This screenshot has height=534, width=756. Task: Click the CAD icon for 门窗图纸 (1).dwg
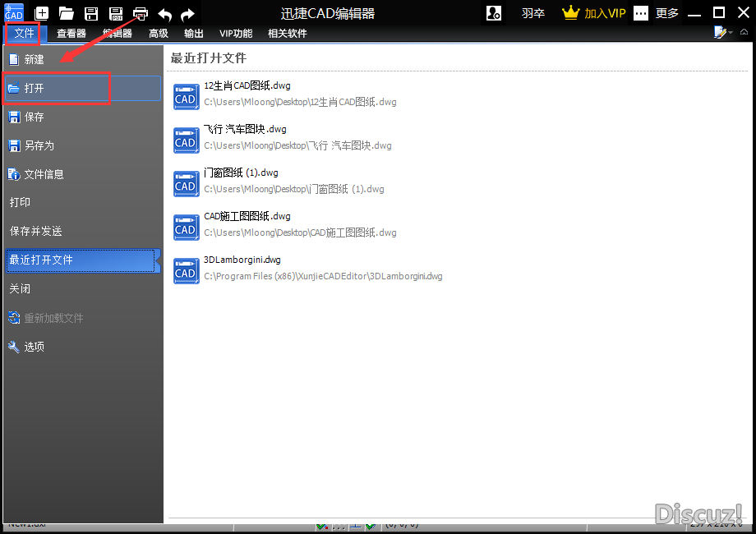tap(186, 184)
